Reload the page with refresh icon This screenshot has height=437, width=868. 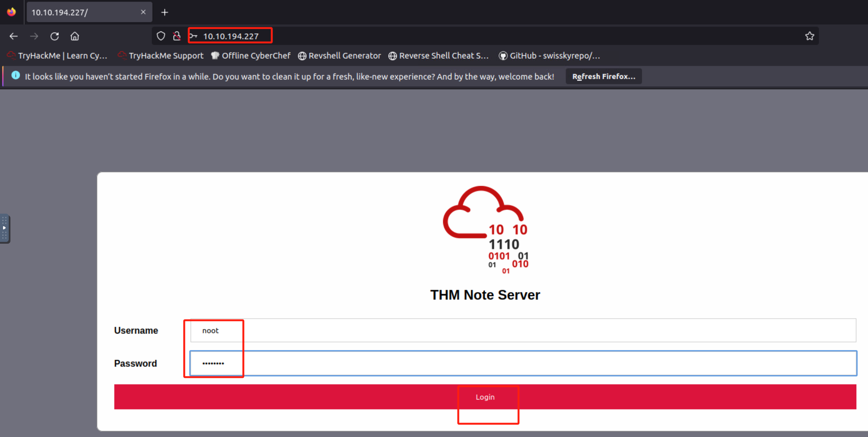coord(55,36)
